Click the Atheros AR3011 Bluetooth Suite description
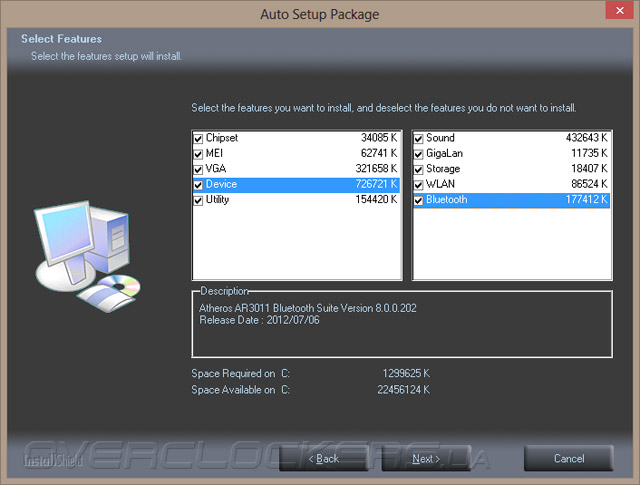 (308, 308)
